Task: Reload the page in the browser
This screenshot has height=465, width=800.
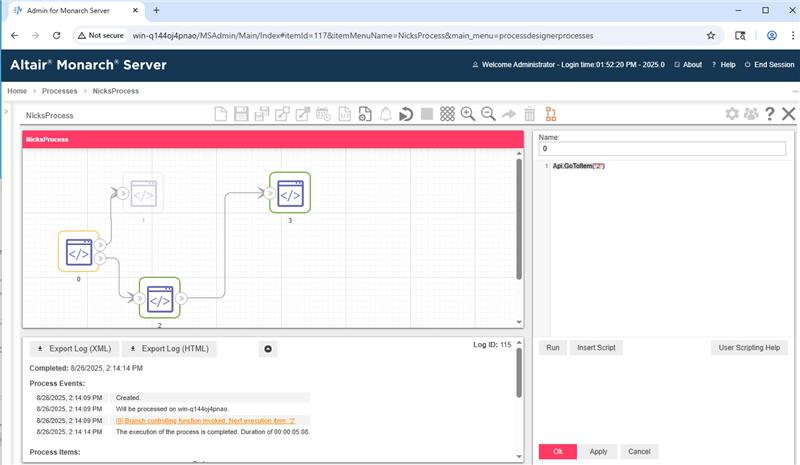Action: pos(57,36)
